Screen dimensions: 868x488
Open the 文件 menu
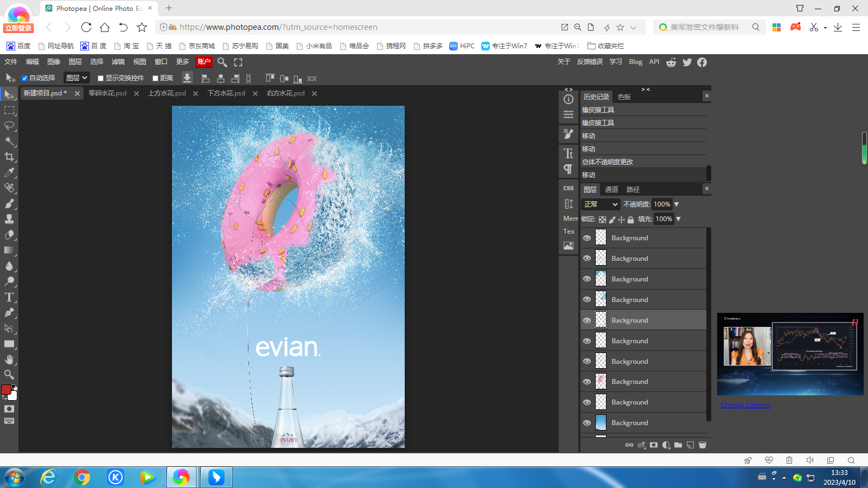11,62
